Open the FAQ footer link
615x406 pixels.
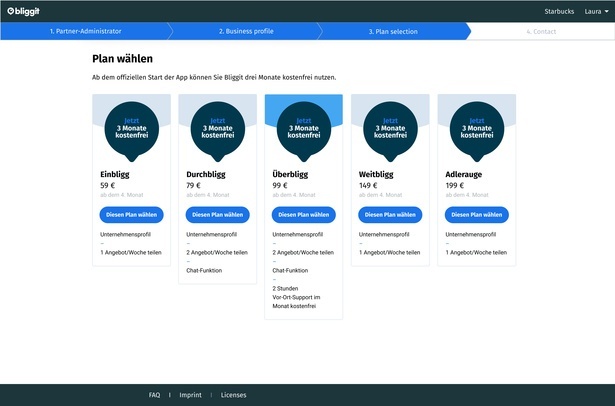click(154, 395)
